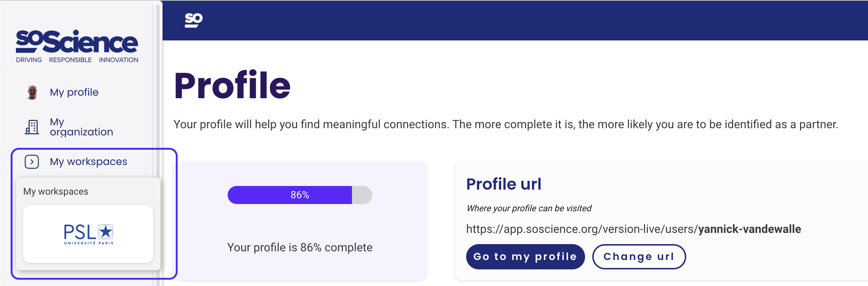868x286 pixels.
Task: Click the organization building icon
Action: 32,127
